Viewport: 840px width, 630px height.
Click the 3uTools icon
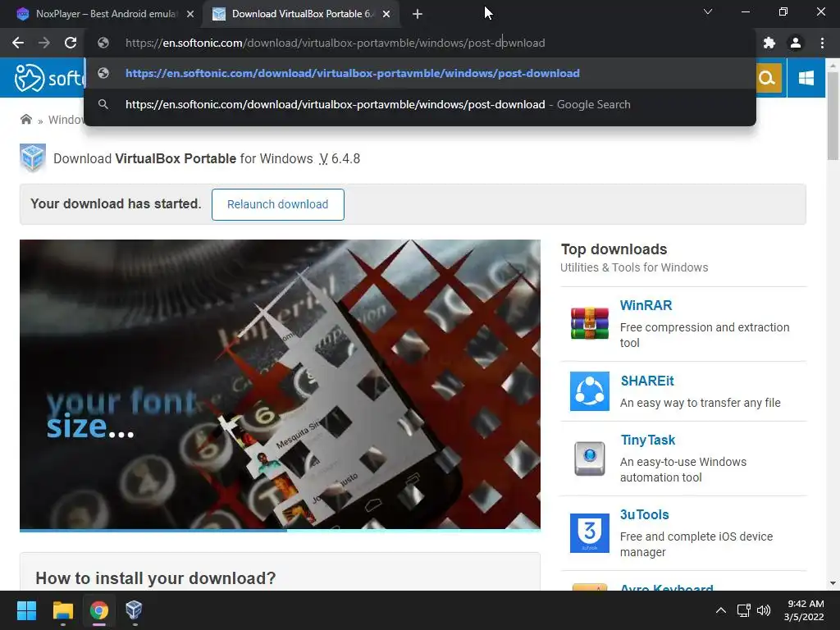pos(589,533)
